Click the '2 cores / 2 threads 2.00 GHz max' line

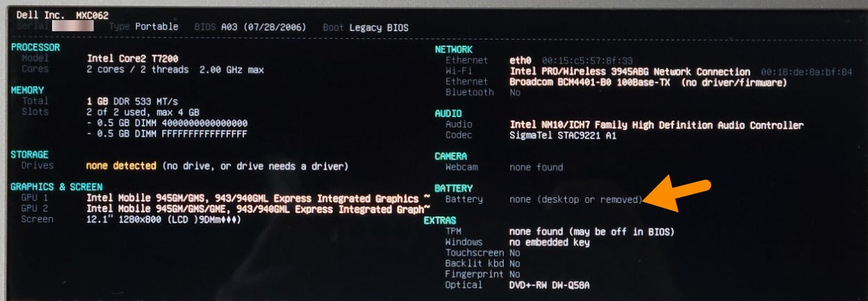tap(175, 70)
